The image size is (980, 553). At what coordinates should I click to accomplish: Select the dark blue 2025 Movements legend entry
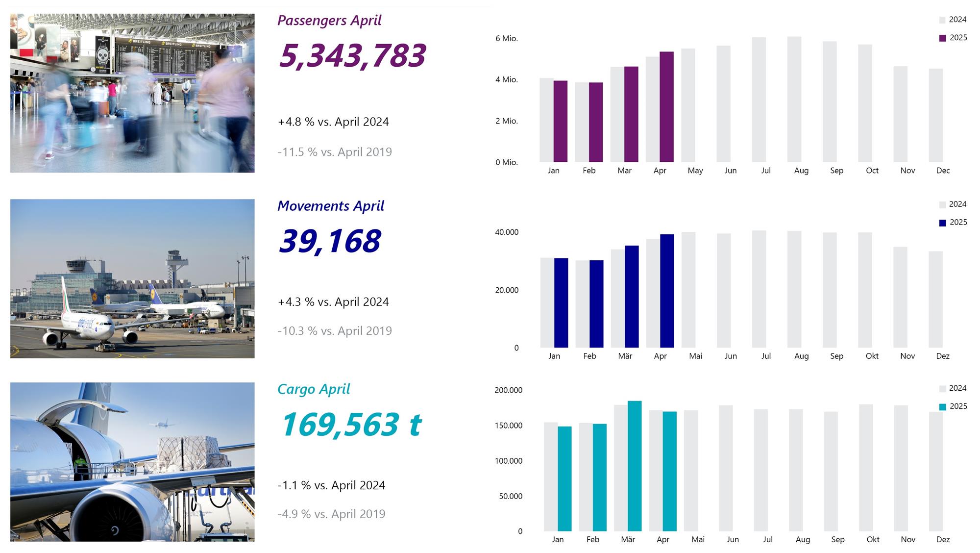pos(953,223)
